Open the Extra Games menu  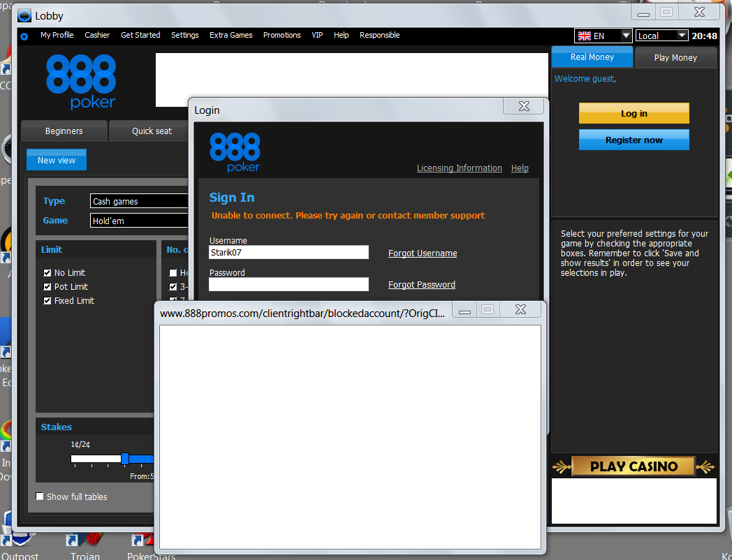click(230, 35)
